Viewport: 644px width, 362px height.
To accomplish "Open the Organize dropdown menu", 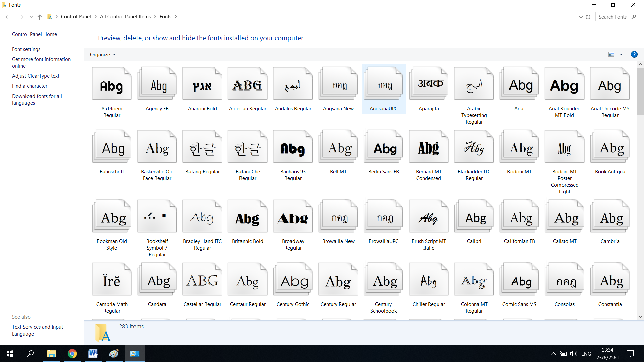I will point(103,54).
